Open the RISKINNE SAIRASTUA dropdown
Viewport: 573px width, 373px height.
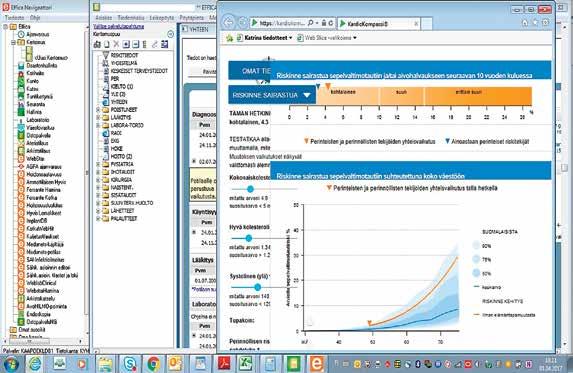click(272, 95)
